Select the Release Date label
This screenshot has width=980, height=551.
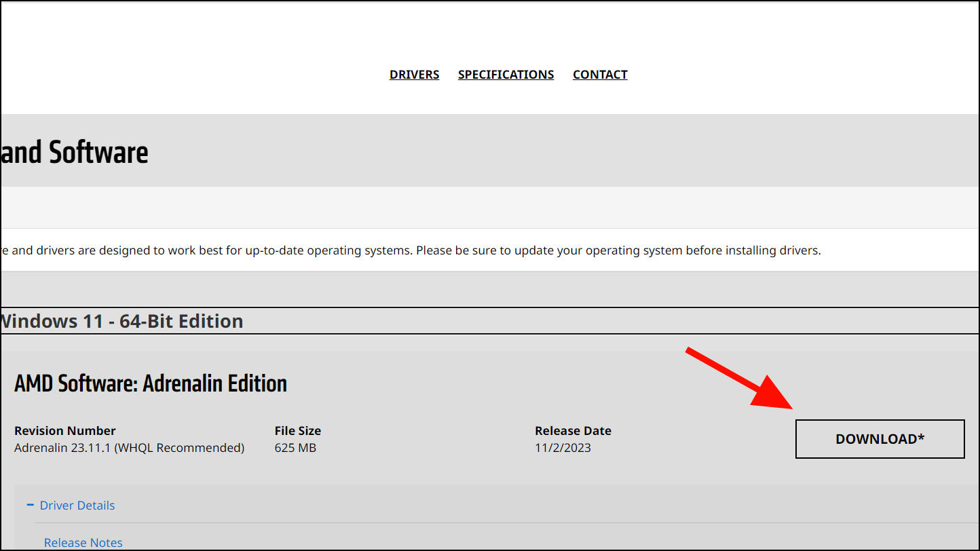pos(573,431)
